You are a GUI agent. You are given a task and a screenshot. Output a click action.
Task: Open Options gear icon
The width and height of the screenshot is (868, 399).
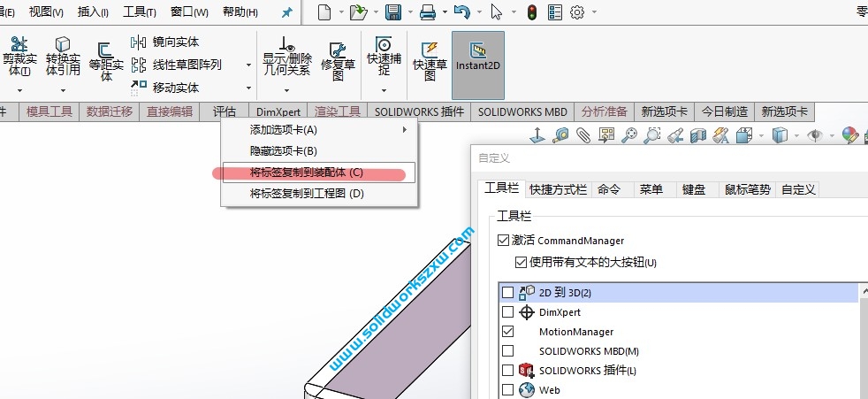click(x=577, y=12)
